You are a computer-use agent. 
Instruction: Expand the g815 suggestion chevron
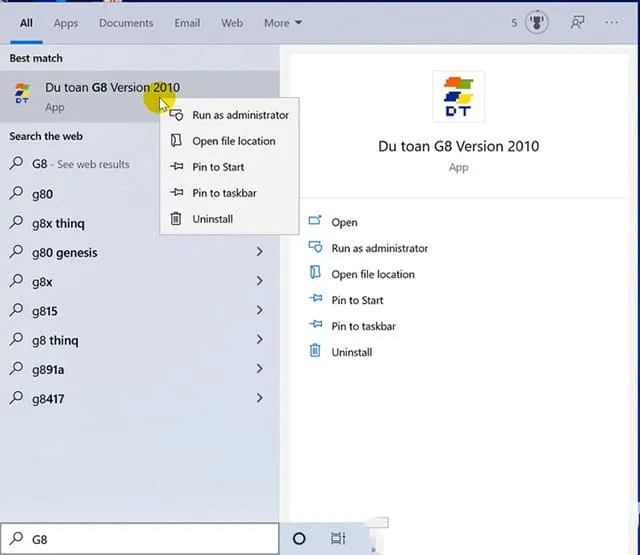point(260,310)
